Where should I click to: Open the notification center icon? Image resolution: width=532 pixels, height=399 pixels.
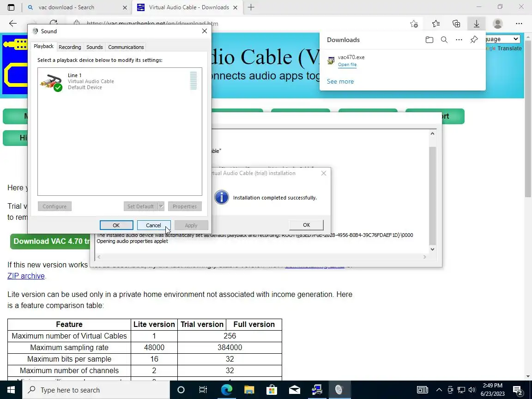point(518,390)
